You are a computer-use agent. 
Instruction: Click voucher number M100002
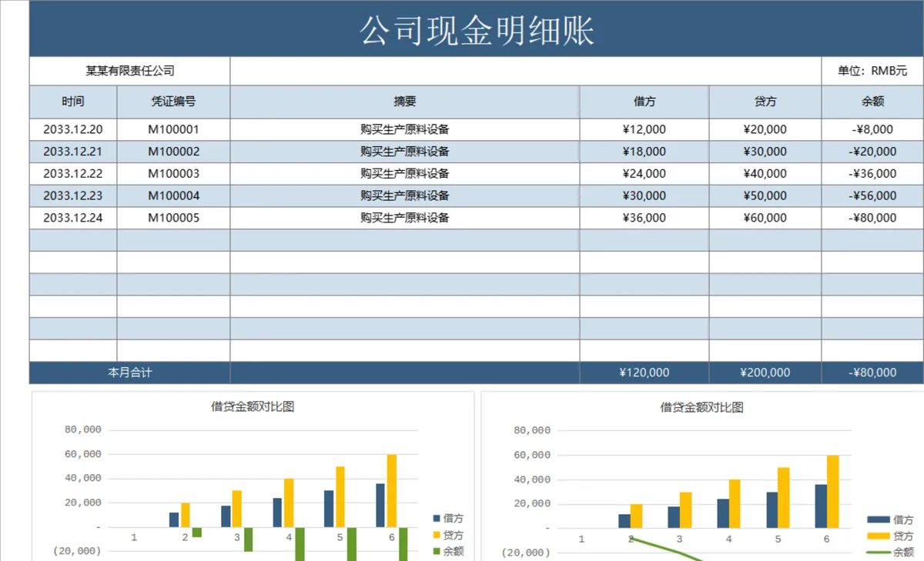tap(173, 152)
